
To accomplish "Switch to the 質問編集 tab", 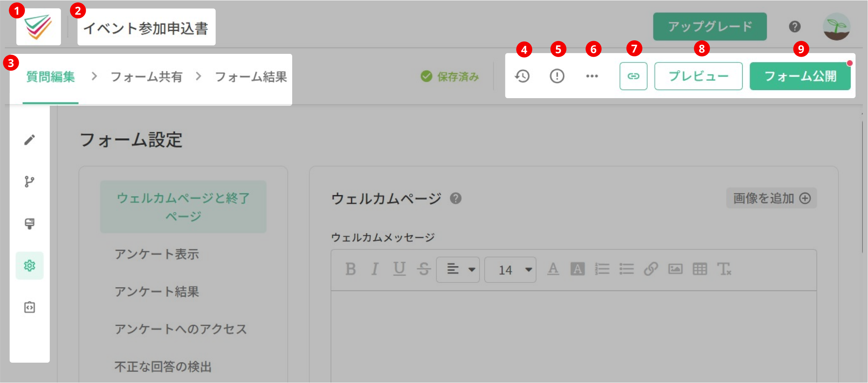I will pos(51,77).
